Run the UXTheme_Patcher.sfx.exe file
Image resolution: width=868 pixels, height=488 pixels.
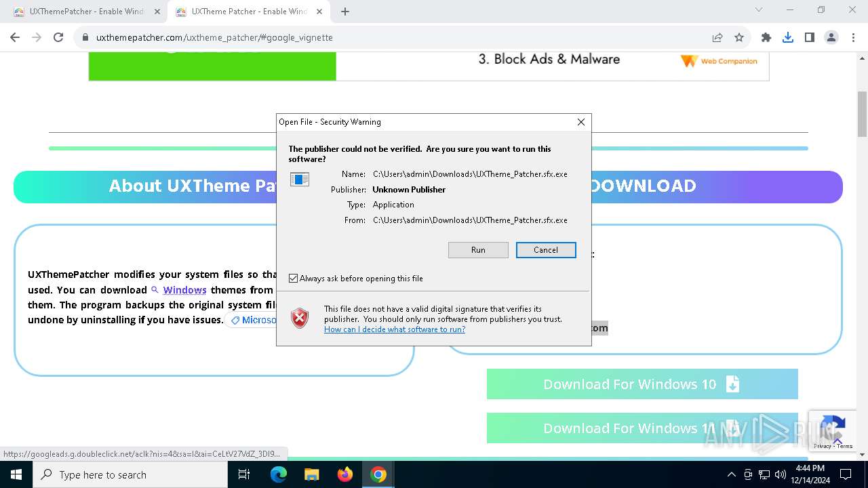coord(478,250)
